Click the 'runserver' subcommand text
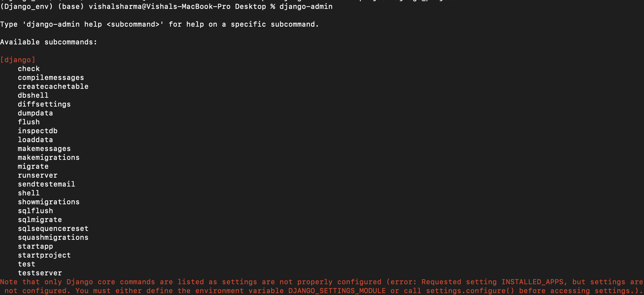Viewport: 644px width, 295px height. [38, 175]
